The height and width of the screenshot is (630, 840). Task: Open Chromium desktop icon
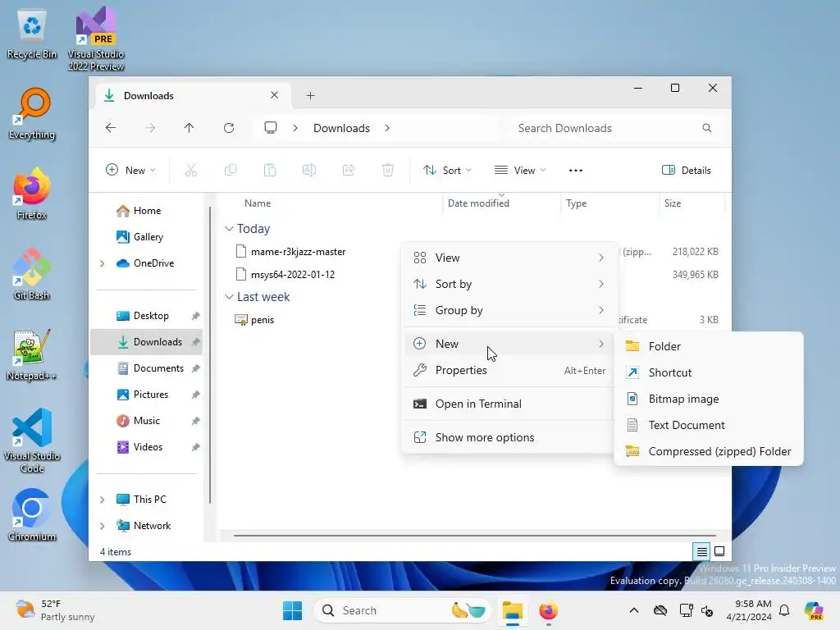point(32,515)
